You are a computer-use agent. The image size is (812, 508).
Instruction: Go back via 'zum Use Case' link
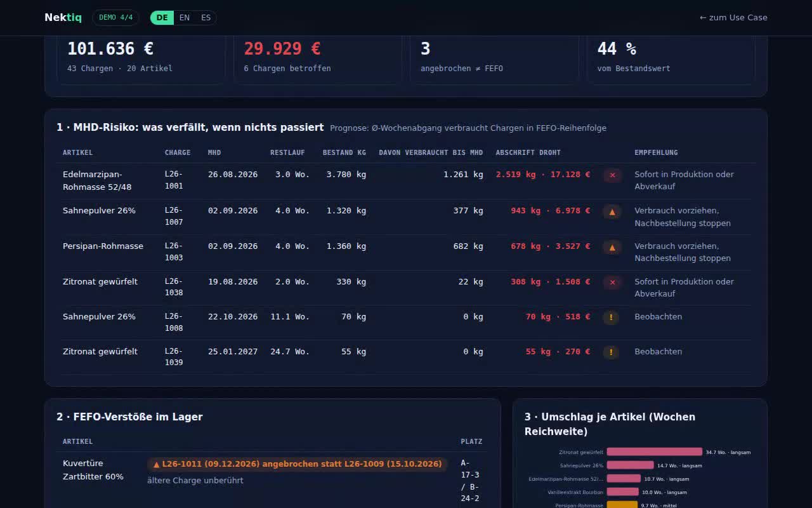click(x=733, y=18)
